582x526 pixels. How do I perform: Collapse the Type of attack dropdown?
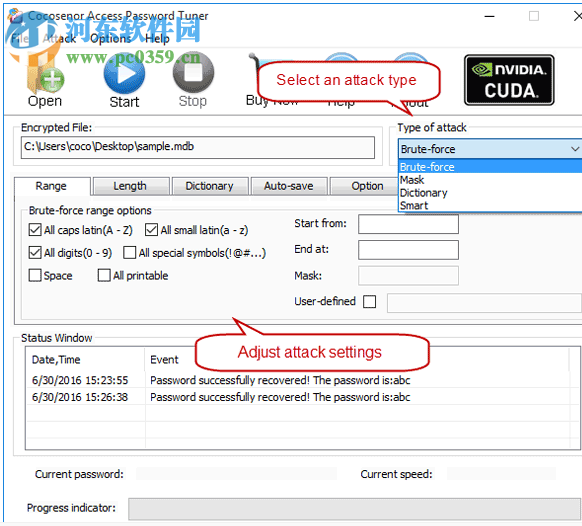[x=575, y=149]
